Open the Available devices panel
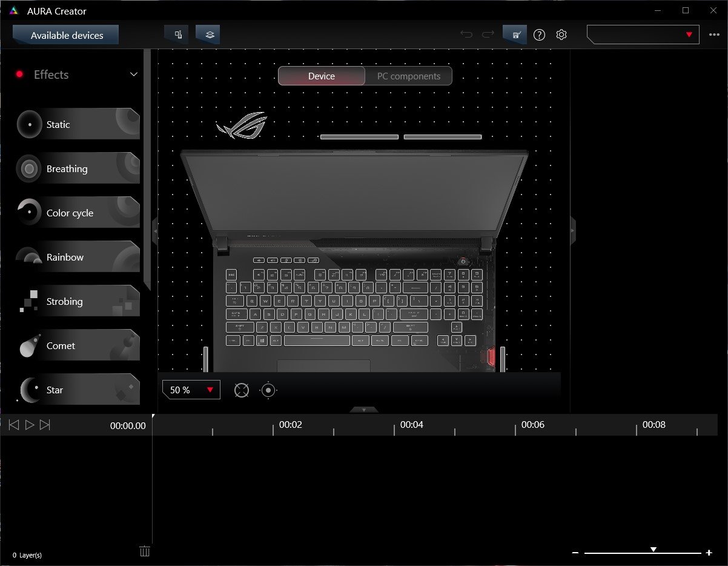 (66, 35)
